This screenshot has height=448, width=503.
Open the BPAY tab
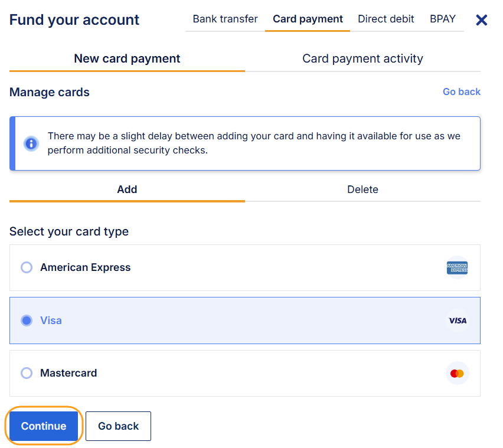(443, 19)
